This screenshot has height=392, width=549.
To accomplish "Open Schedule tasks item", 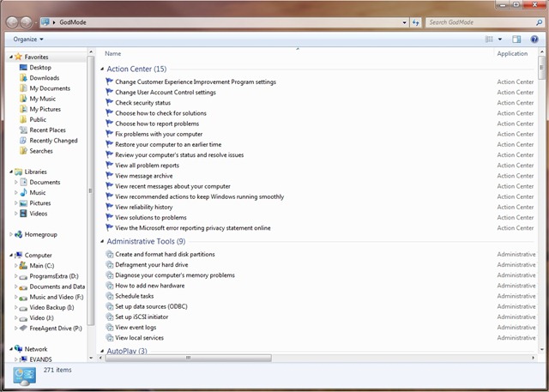I will [139, 296].
